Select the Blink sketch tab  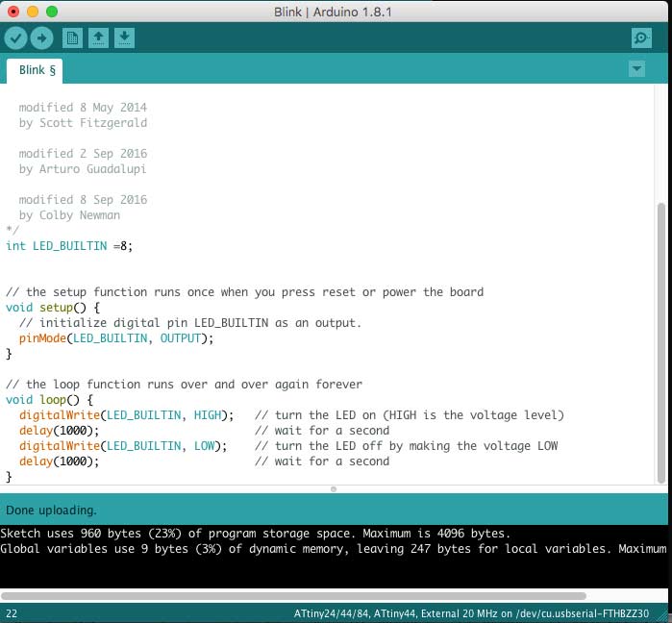[x=35, y=70]
